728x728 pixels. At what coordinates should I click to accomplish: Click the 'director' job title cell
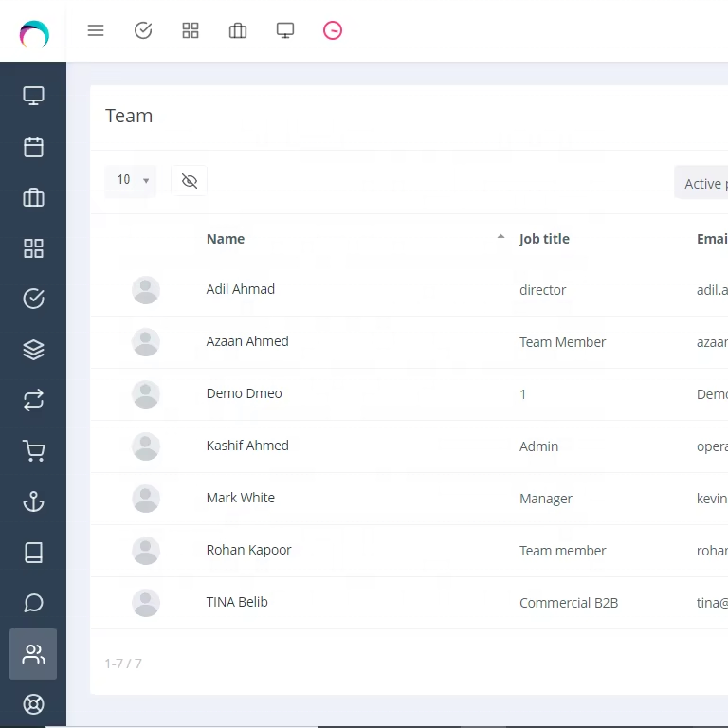point(543,290)
